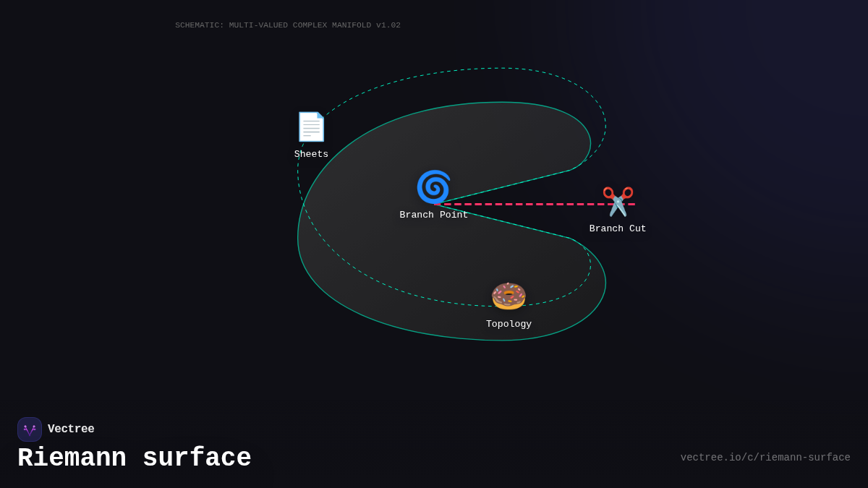Open the Vectree logo icon
The height and width of the screenshot is (488, 868).
pyautogui.click(x=30, y=429)
